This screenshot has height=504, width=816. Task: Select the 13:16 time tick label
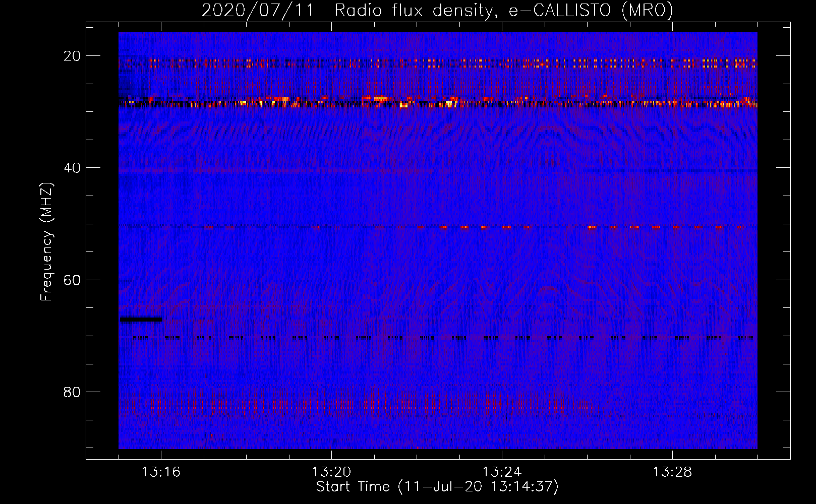pyautogui.click(x=161, y=472)
